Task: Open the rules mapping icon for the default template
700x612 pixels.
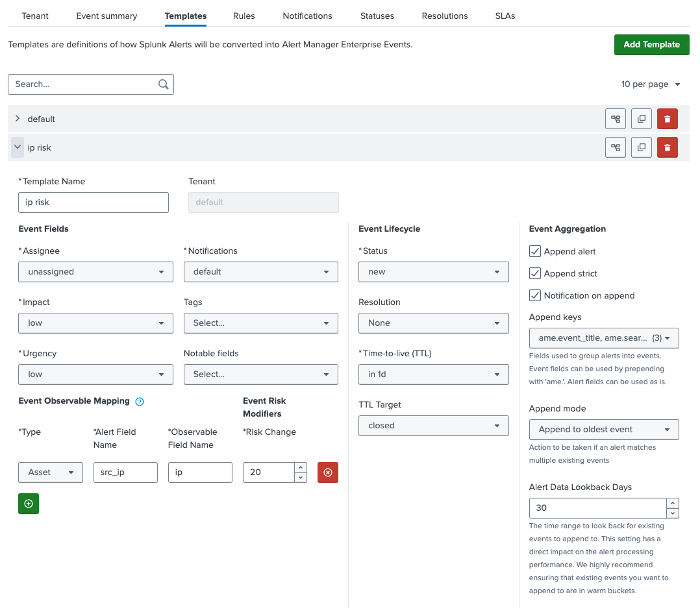Action: [615, 119]
